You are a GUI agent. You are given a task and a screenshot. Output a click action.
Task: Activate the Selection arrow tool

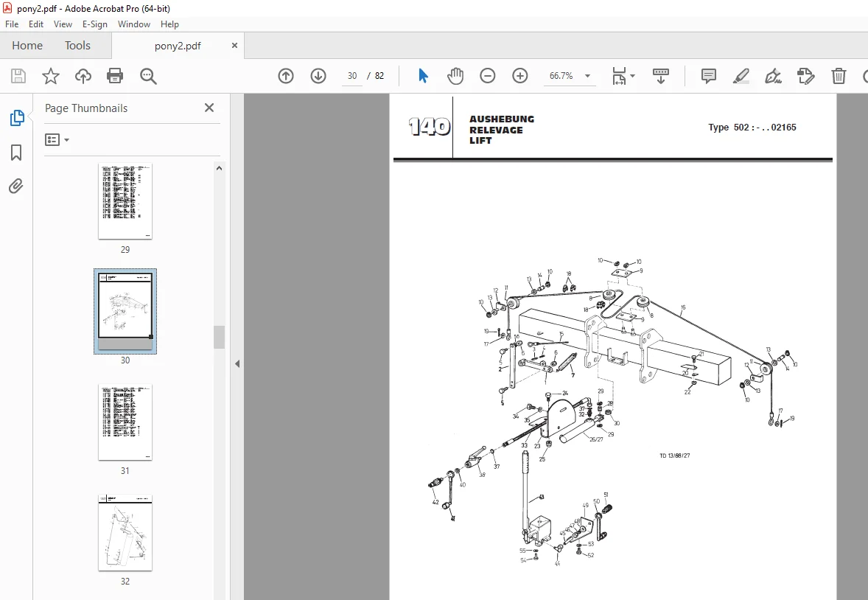coord(423,76)
